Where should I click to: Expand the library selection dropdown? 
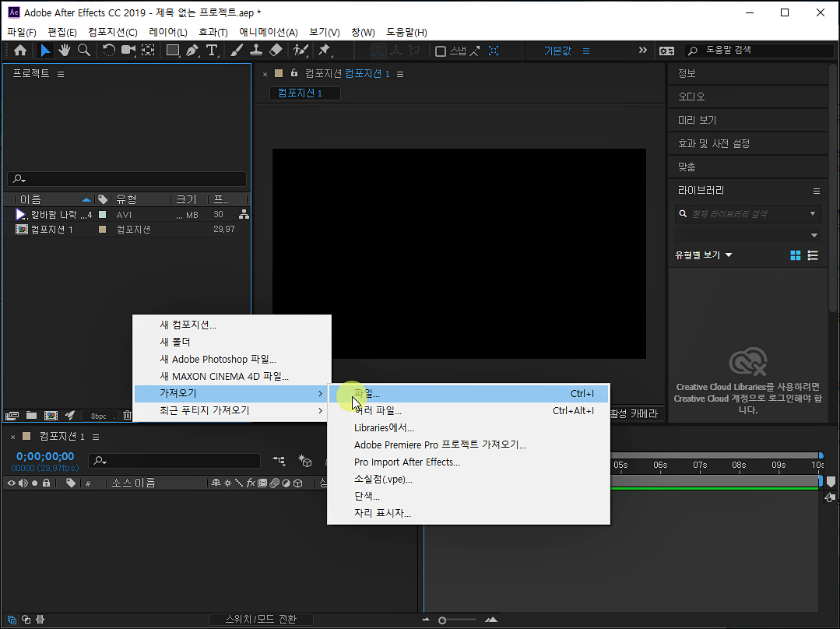pyautogui.click(x=814, y=235)
